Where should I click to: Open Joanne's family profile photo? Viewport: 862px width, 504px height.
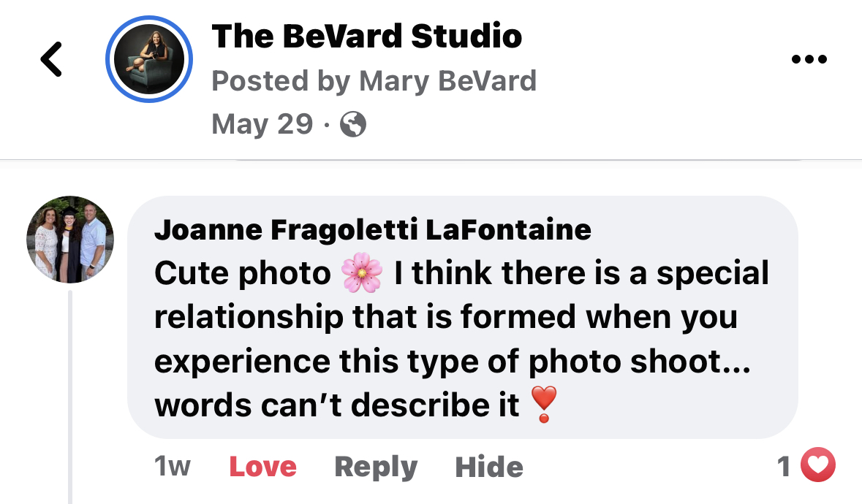coord(70,239)
